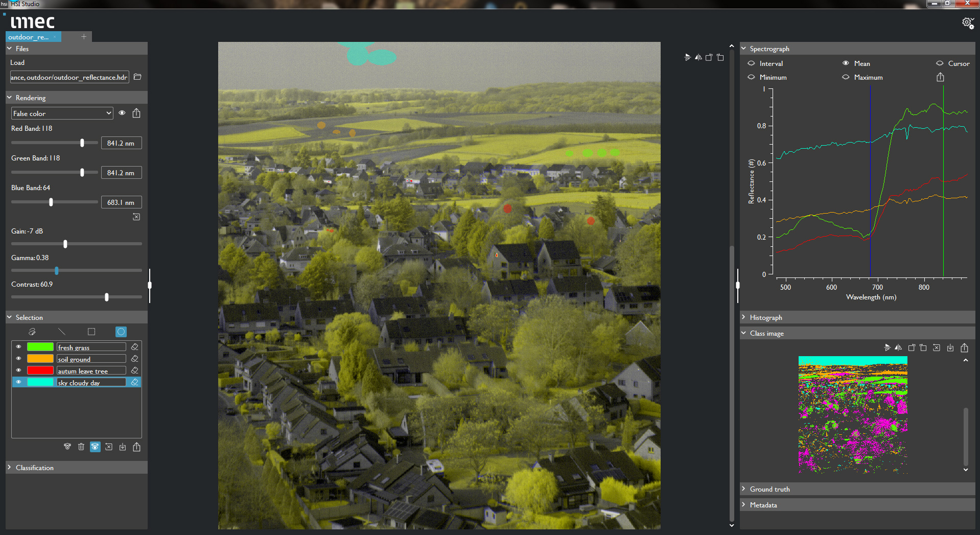
Task: Open the Load file browser folder icon
Action: pos(137,77)
